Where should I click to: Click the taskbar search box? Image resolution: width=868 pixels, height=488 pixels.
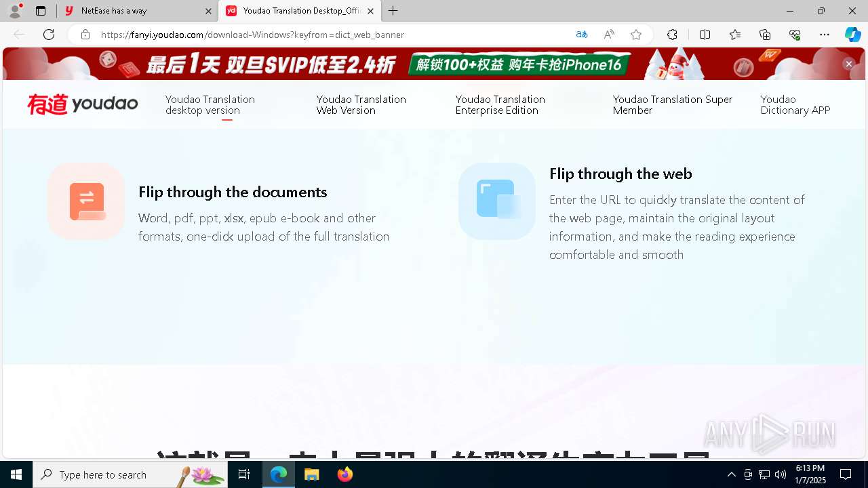[x=130, y=474]
